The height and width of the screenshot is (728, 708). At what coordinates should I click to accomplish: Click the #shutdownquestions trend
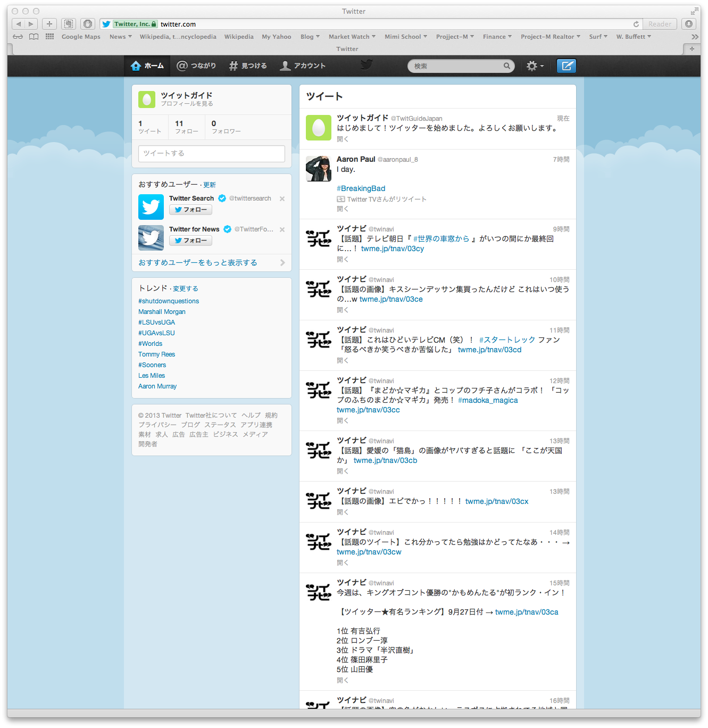tap(169, 301)
